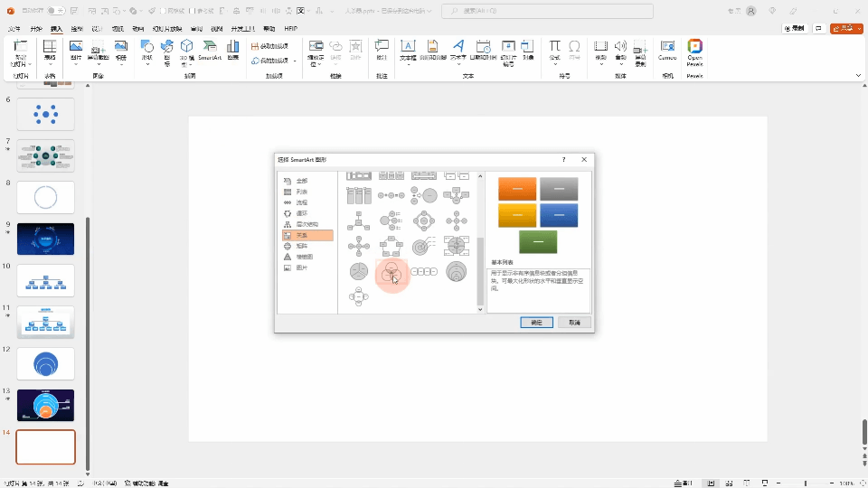Viewport: 868px width, 488px height.
Task: Confirm with the OK button in dialog
Action: 536,323
